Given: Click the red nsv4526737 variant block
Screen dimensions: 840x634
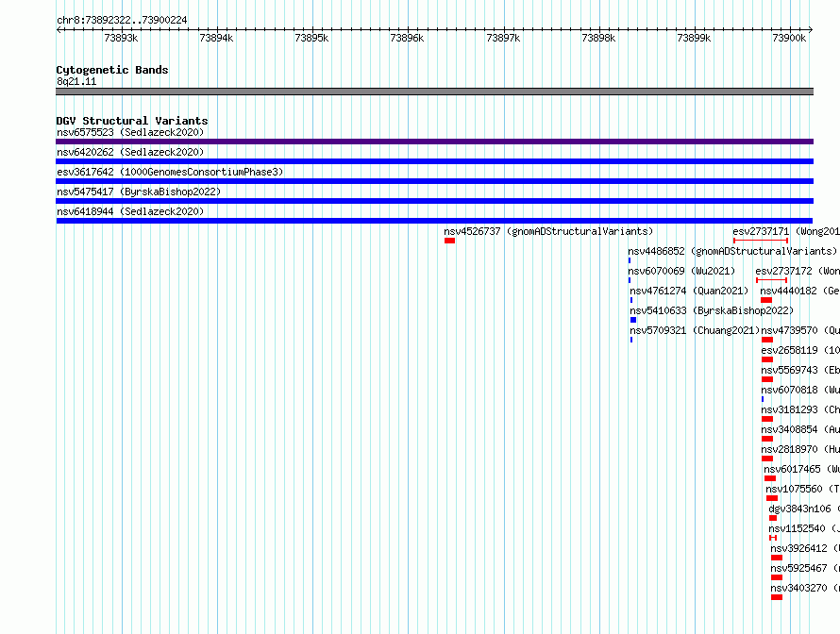Looking at the screenshot, I should pos(449,241).
